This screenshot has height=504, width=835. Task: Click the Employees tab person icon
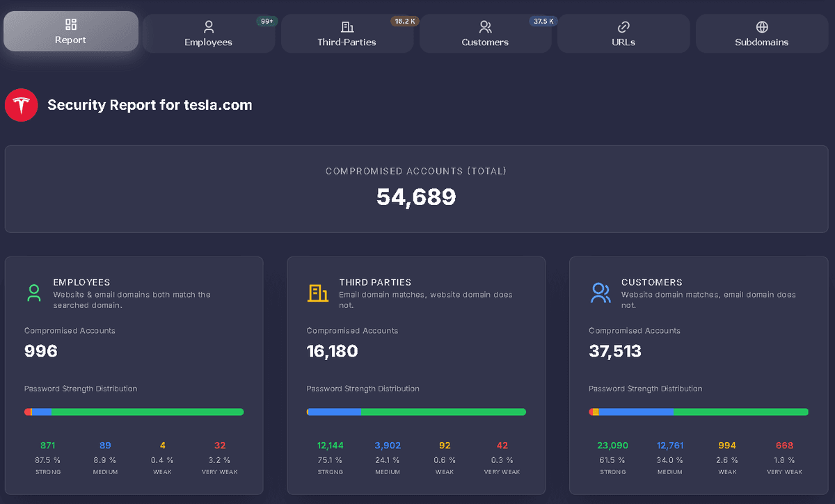point(209,27)
